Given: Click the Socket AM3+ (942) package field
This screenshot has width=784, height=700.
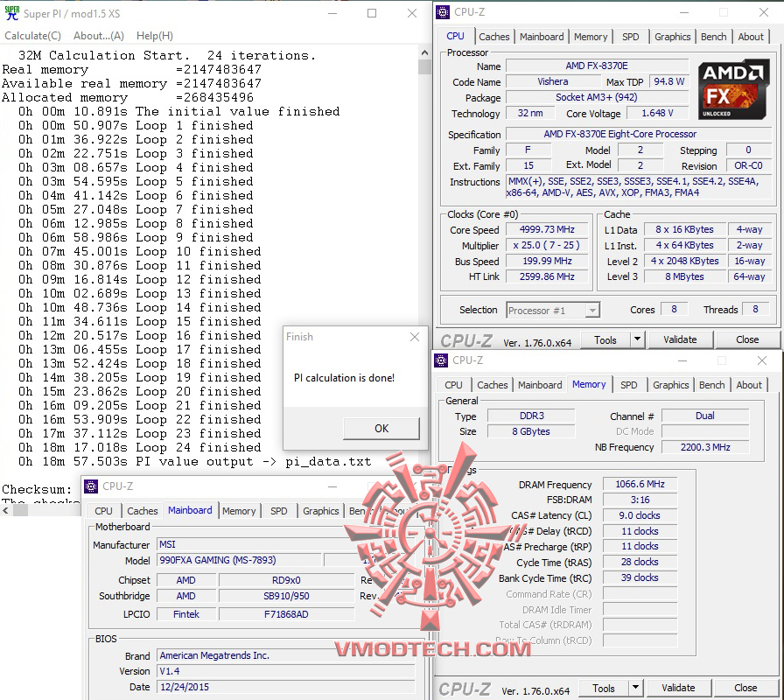Looking at the screenshot, I should [x=597, y=97].
